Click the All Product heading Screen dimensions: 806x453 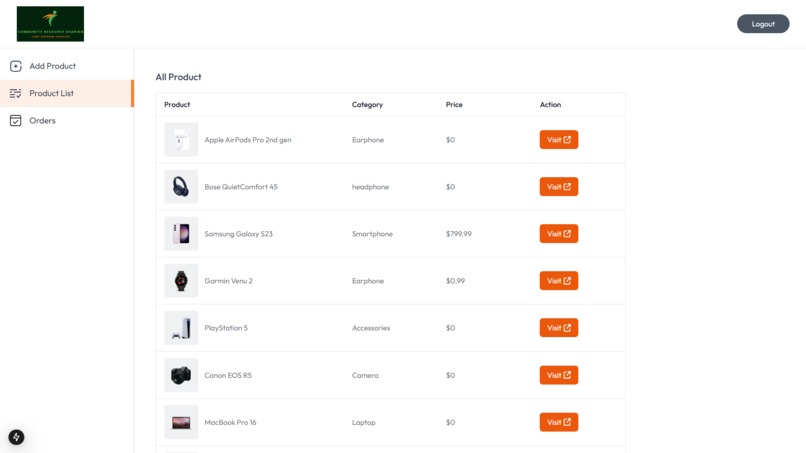pos(178,77)
